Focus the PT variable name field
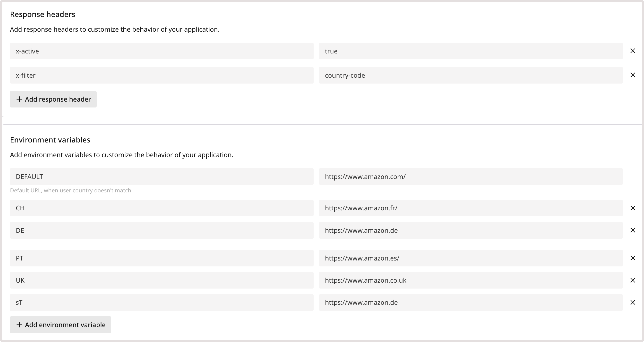 tap(162, 258)
